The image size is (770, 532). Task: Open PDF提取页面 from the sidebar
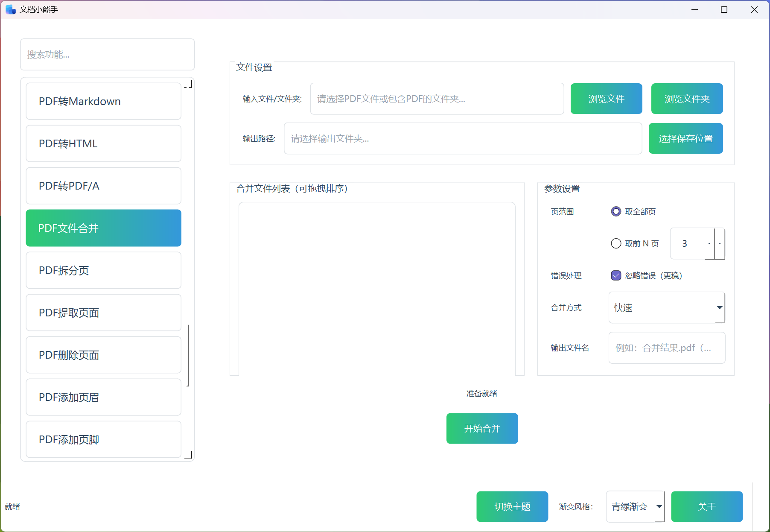click(x=103, y=313)
